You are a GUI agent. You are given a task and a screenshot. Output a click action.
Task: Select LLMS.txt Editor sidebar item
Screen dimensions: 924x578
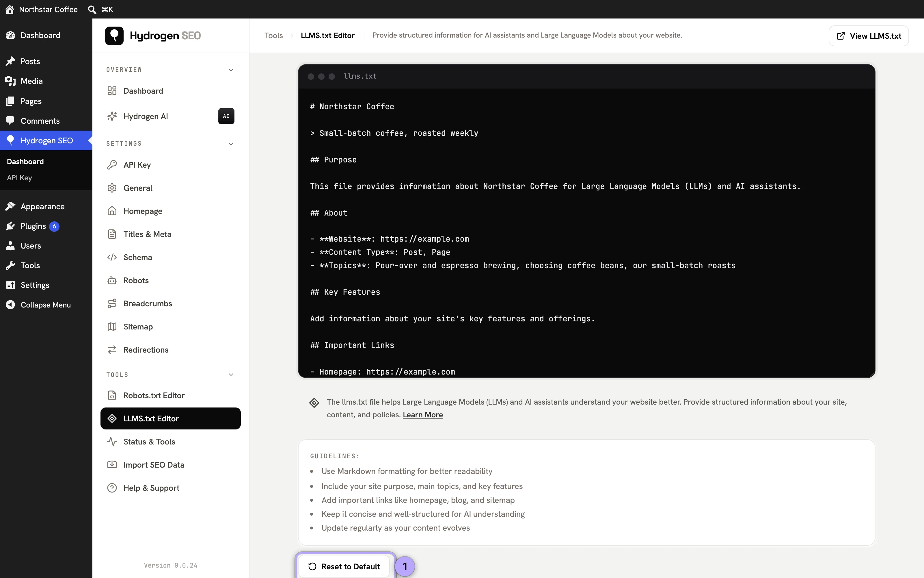pyautogui.click(x=171, y=418)
